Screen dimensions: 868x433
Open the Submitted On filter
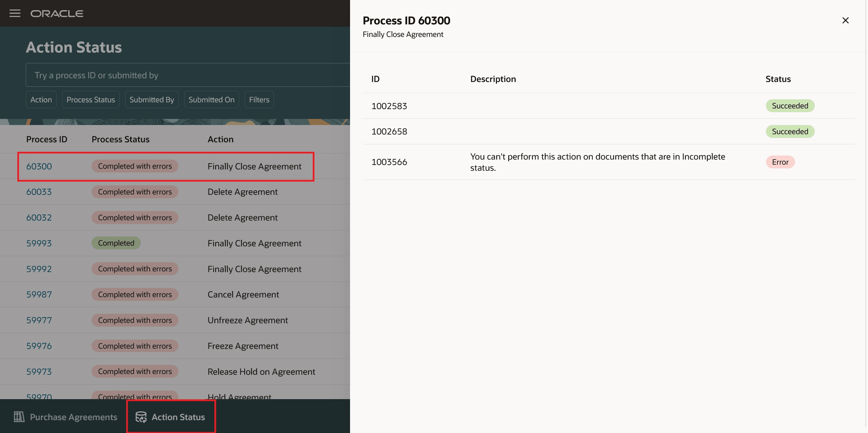pos(211,100)
